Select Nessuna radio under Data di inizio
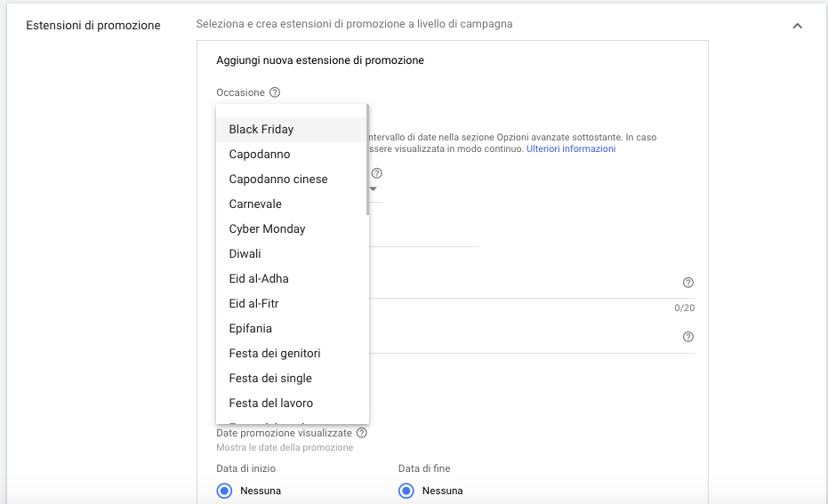 pos(225,491)
